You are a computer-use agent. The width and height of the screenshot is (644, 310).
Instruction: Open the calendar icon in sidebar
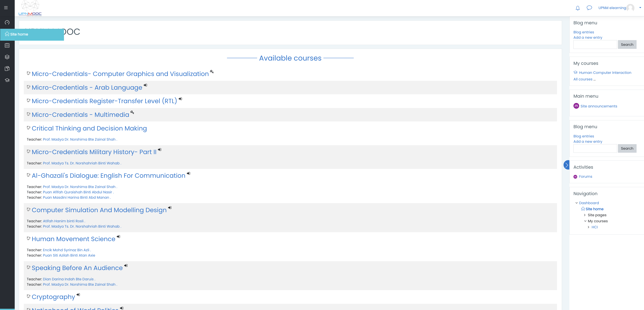coord(7,45)
